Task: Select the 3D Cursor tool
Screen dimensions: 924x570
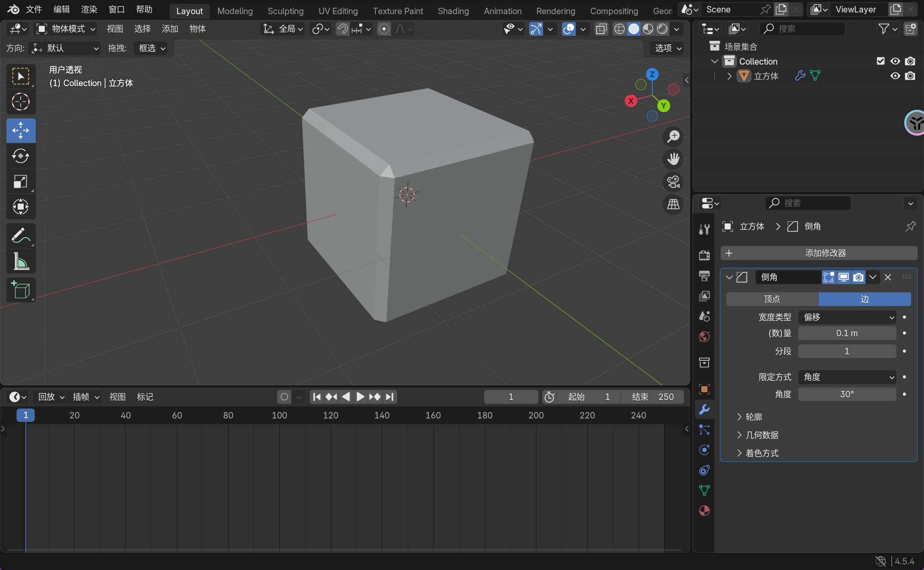Action: pos(21,102)
